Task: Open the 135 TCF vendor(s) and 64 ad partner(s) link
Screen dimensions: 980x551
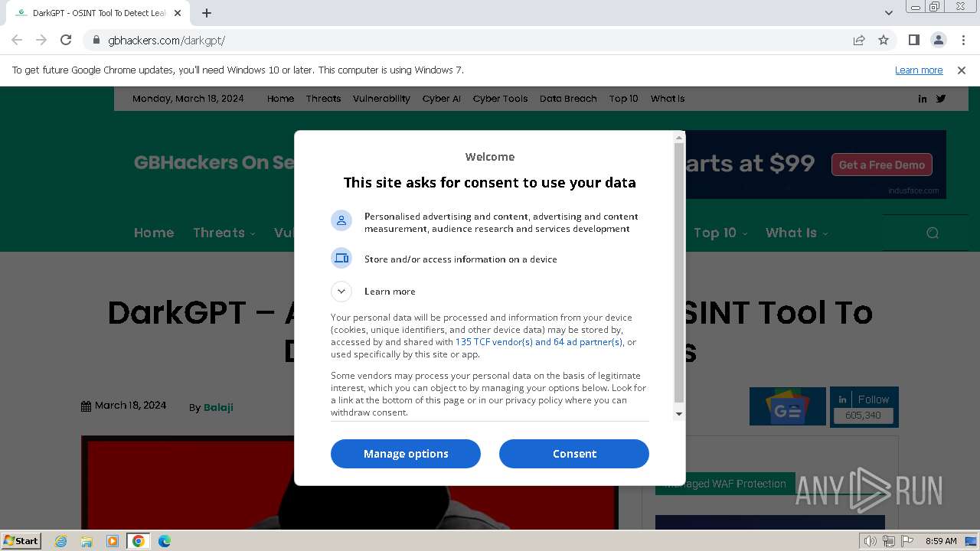Action: (539, 342)
